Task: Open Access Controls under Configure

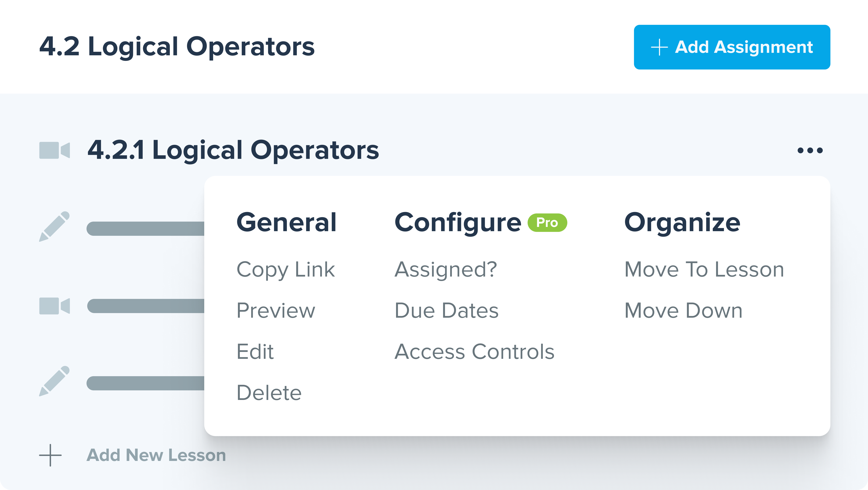Action: coord(474,352)
